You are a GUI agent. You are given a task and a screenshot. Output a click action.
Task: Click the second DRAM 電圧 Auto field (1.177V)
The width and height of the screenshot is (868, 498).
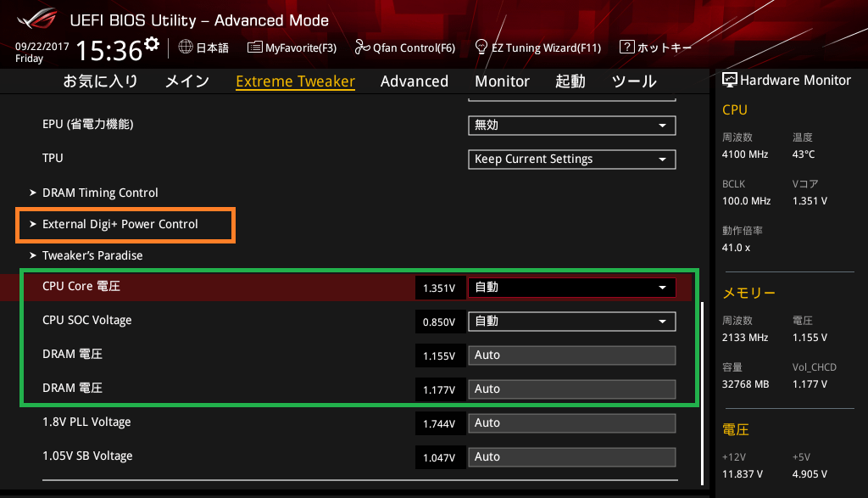coord(572,389)
